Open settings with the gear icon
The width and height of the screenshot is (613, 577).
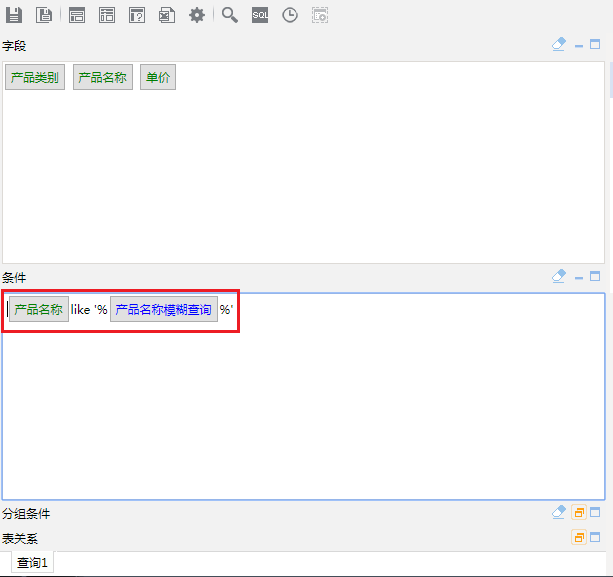(197, 15)
